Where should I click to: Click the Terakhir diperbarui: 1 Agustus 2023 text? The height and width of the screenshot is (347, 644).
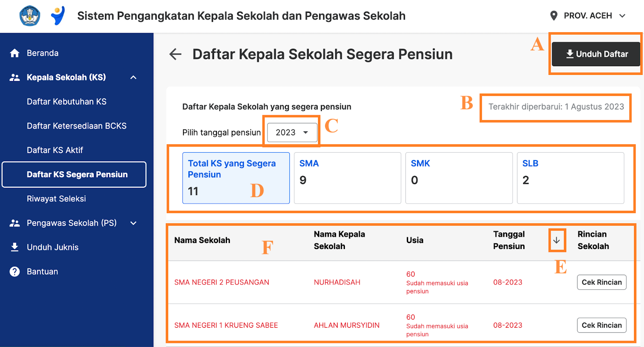tap(556, 107)
